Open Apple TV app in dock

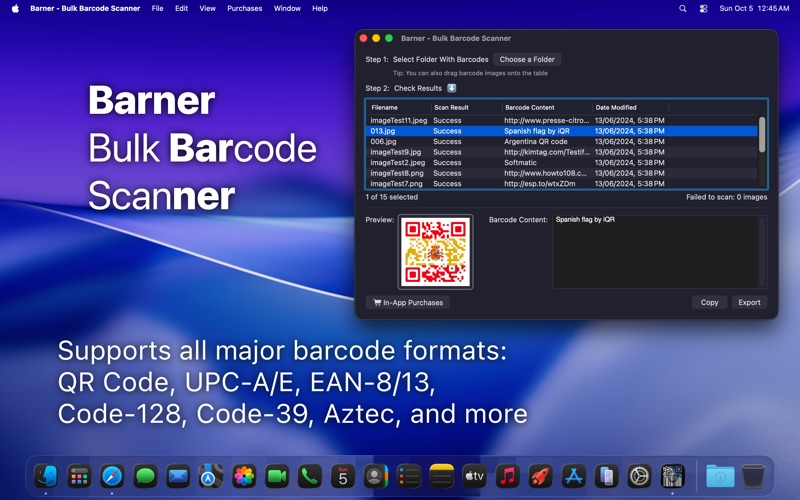click(474, 477)
